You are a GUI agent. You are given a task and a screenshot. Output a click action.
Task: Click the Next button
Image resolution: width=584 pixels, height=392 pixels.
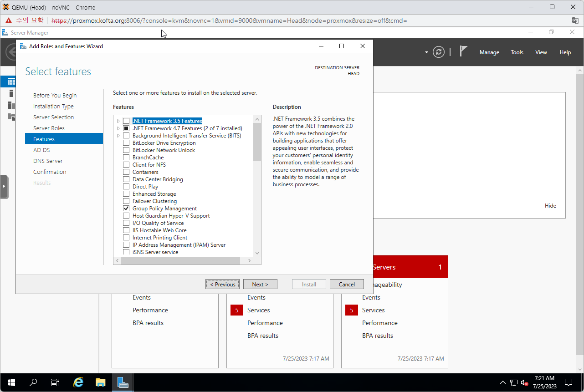click(x=260, y=285)
